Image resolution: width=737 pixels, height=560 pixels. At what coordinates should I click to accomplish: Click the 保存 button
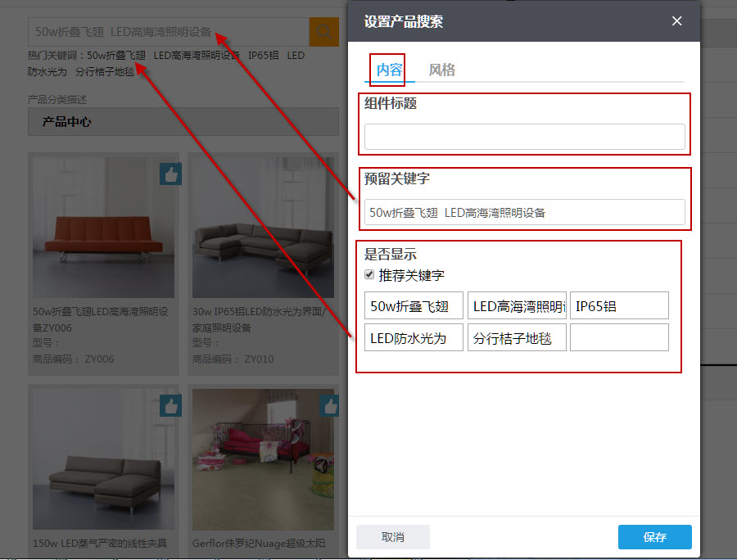[654, 537]
